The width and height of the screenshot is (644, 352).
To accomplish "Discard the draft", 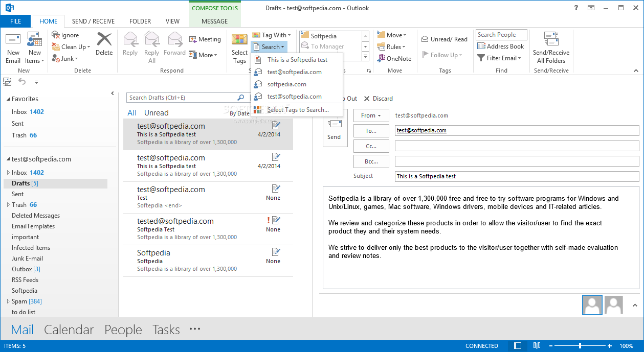I will tap(379, 99).
